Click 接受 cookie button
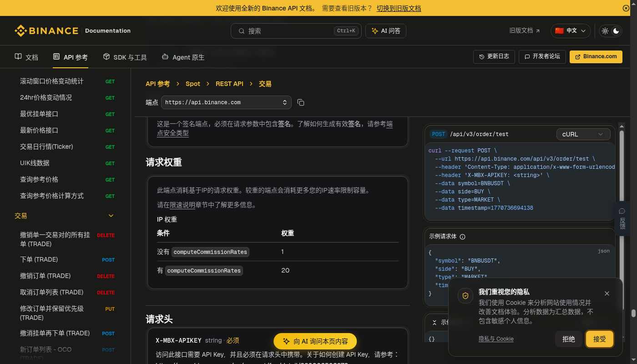Viewport: 637px width, 364px height. [600, 339]
